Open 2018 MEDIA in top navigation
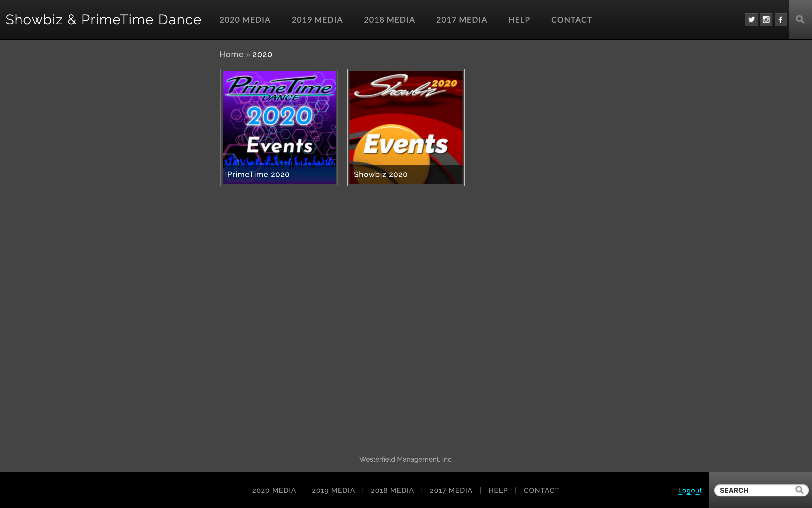 coord(389,20)
